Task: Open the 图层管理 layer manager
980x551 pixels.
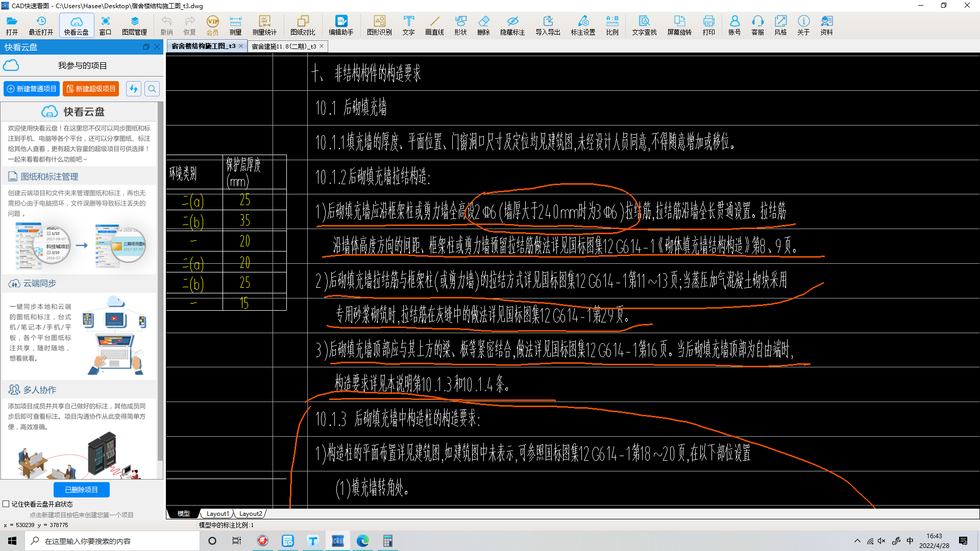Action: [x=134, y=25]
